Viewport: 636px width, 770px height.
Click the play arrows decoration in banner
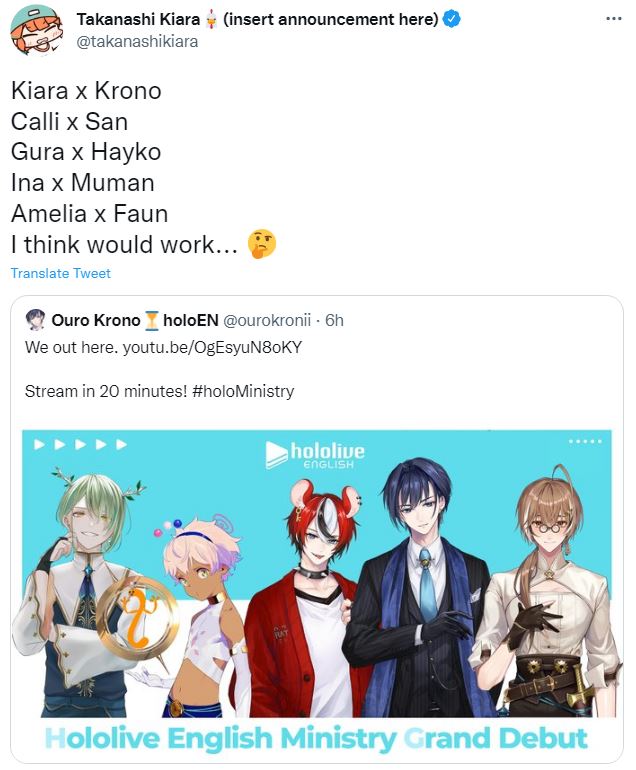81,444
